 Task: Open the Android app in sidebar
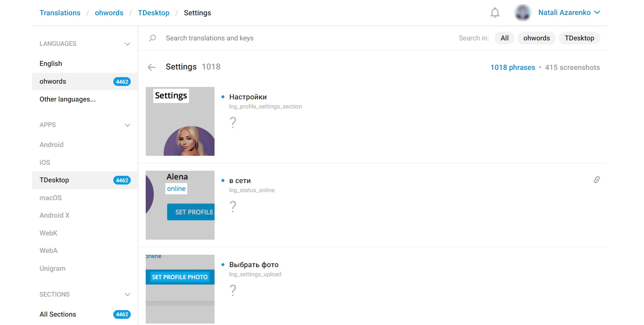52,145
